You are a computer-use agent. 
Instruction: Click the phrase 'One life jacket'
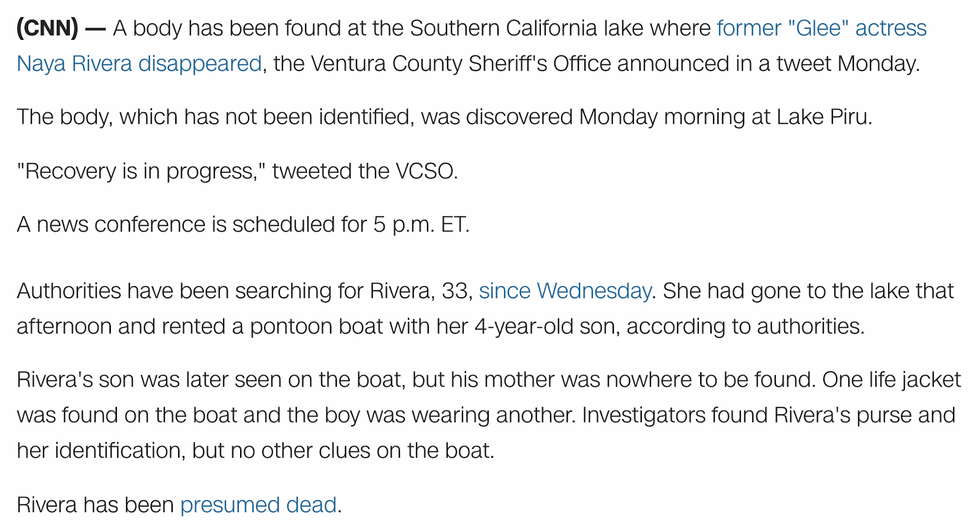(x=892, y=379)
